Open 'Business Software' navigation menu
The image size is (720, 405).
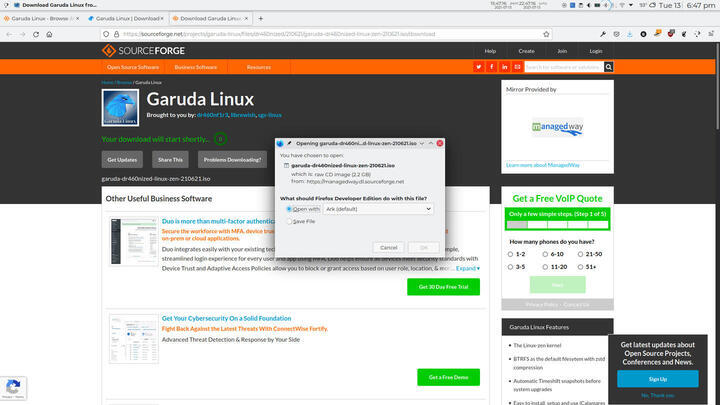pyautogui.click(x=196, y=67)
